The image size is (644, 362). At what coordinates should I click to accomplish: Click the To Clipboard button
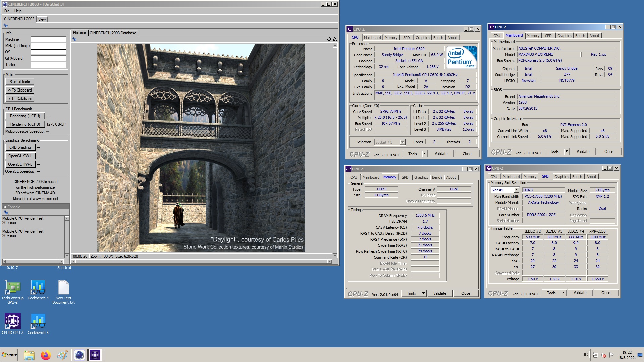(20, 90)
